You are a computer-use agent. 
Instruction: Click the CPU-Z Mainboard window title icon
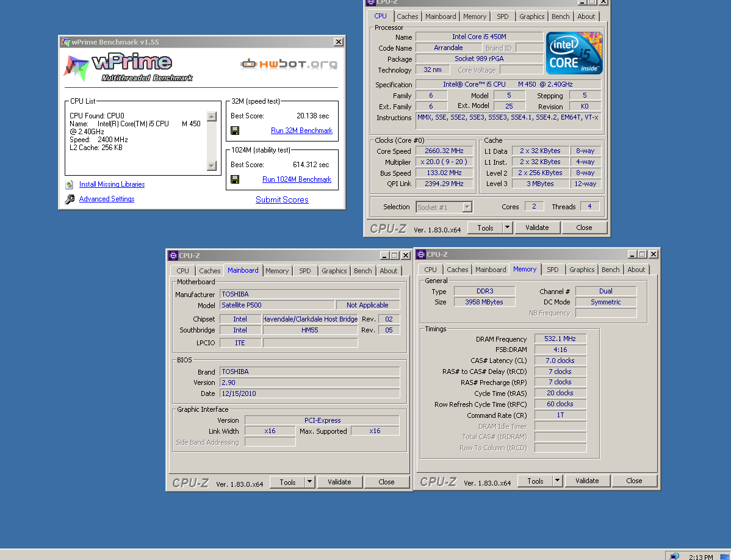(x=173, y=256)
